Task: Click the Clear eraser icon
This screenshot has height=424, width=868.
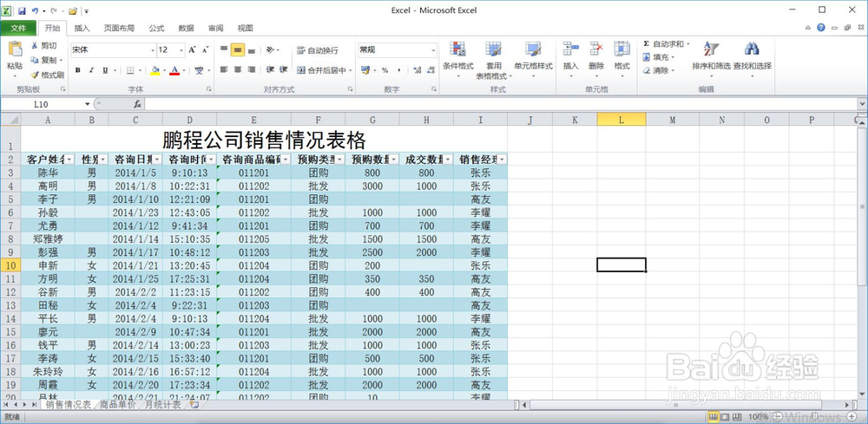Action: coord(646,70)
